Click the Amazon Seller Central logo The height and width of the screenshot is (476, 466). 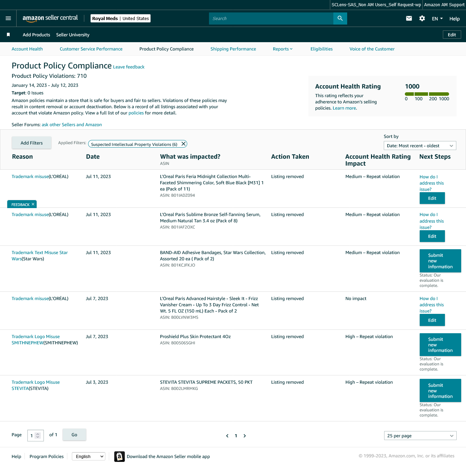pyautogui.click(x=50, y=18)
